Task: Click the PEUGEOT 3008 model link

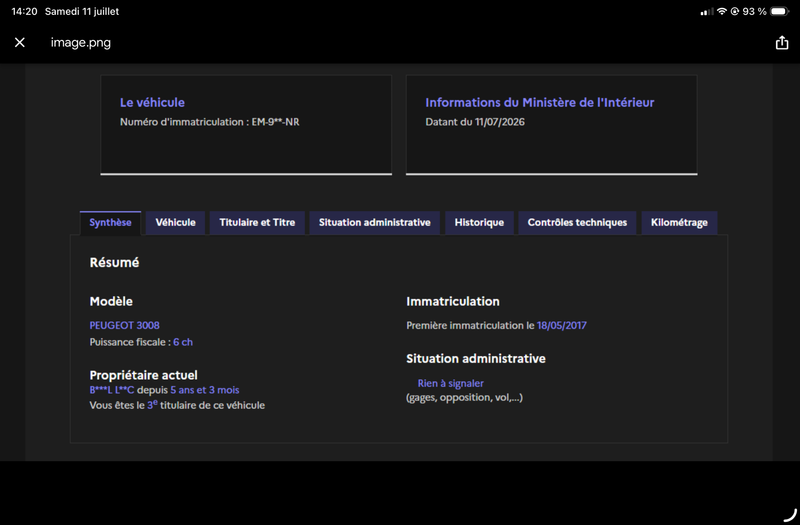Action: point(124,326)
